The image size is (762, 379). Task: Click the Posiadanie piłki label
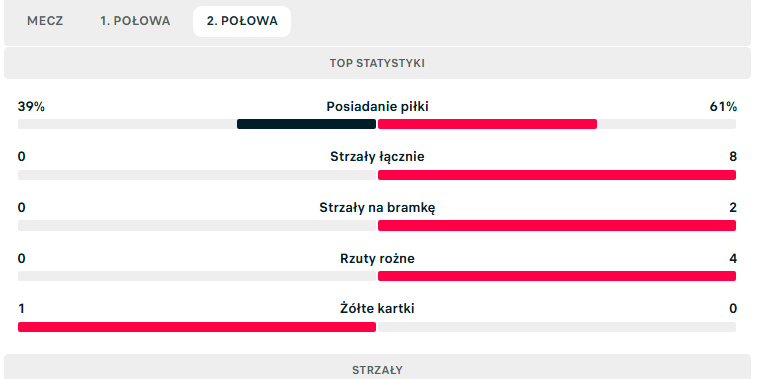[377, 106]
